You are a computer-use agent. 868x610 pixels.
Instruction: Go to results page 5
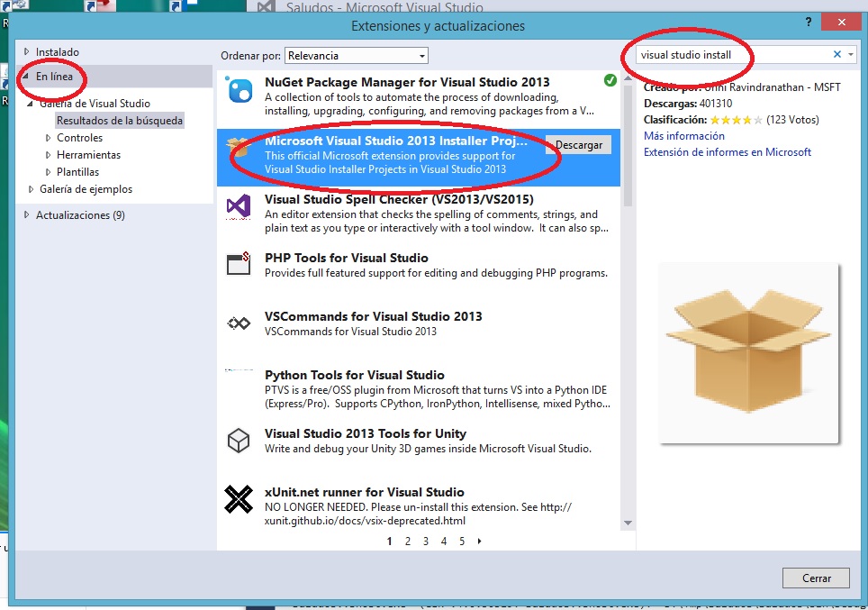click(462, 542)
